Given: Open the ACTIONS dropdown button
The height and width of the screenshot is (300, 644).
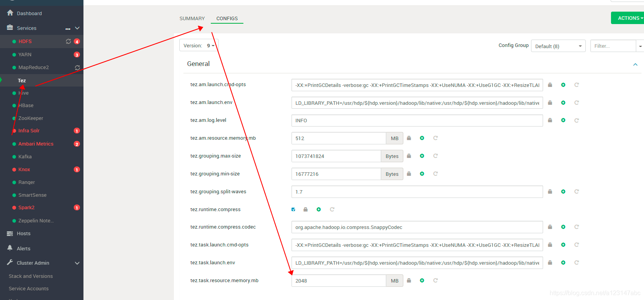Looking at the screenshot, I should pyautogui.click(x=627, y=18).
